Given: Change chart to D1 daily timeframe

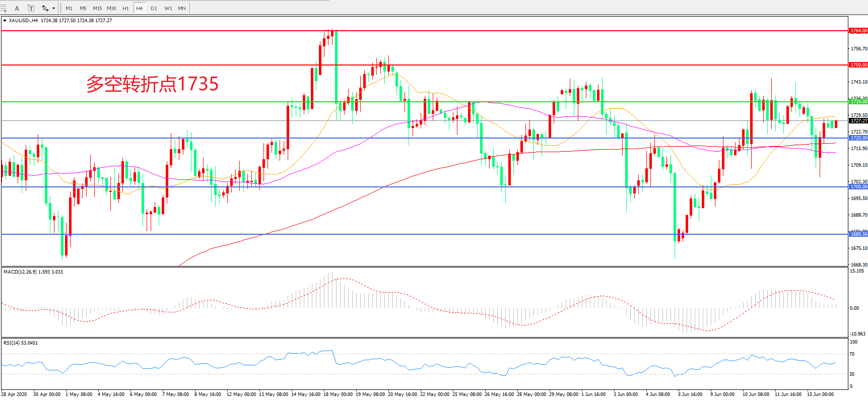Looking at the screenshot, I should 154,8.
